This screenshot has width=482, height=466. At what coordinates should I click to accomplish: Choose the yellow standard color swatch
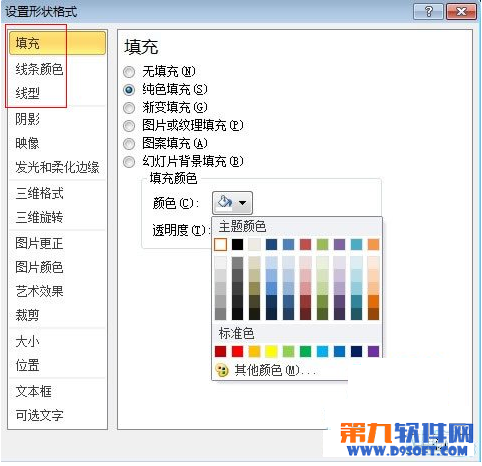[271, 351]
